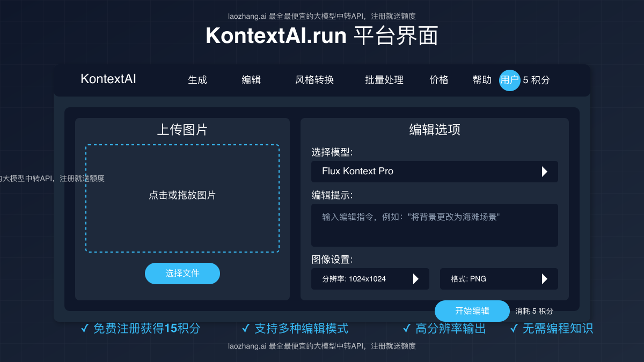Click the 图像设置: label
Image resolution: width=644 pixels, height=362 pixels.
point(332,260)
